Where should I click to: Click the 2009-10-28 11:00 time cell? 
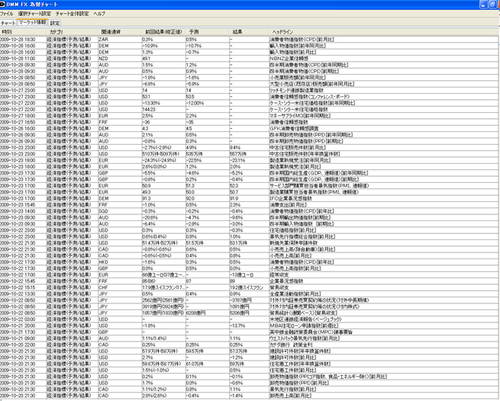point(23,58)
